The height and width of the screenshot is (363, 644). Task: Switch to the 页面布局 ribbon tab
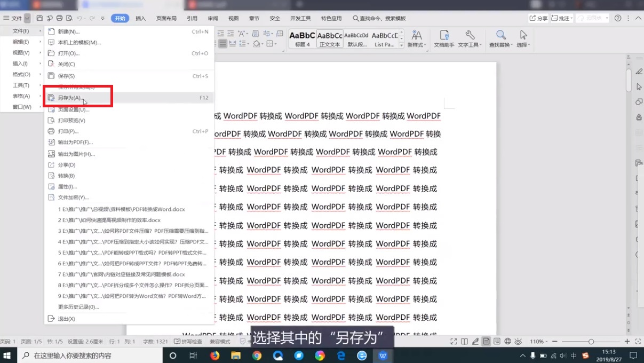click(166, 18)
